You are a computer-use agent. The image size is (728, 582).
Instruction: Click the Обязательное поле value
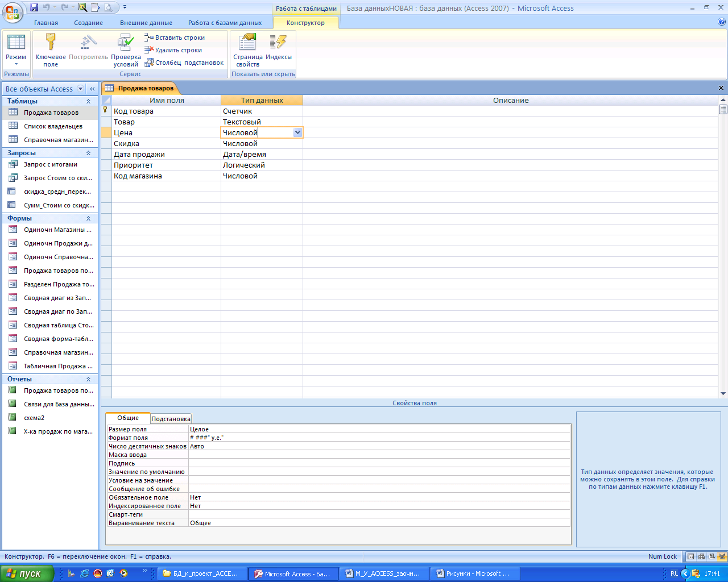click(x=379, y=497)
